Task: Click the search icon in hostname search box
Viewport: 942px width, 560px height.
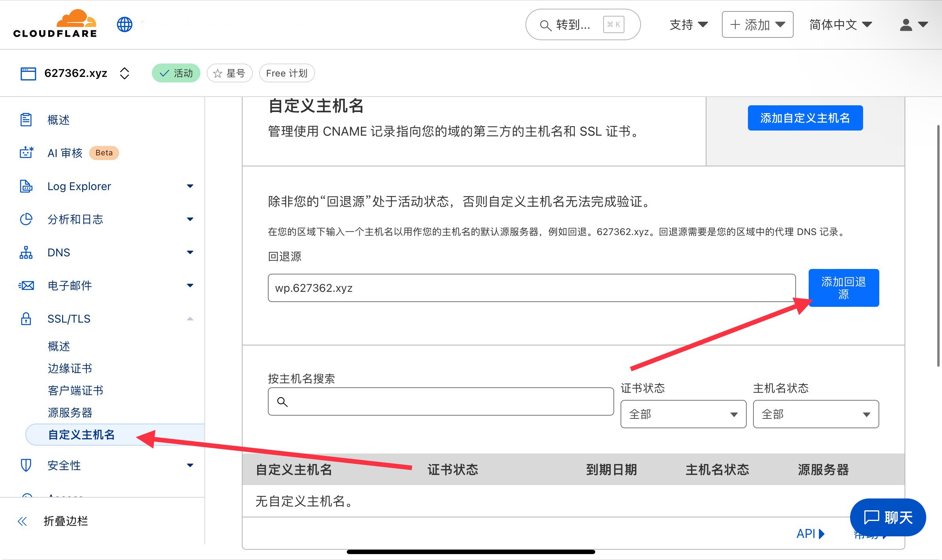Action: tap(282, 402)
